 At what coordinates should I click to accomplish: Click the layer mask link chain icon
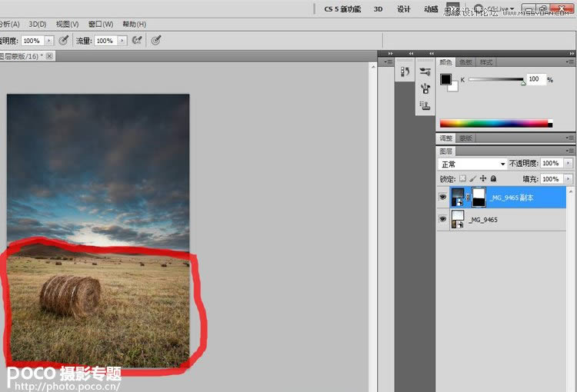pyautogui.click(x=467, y=198)
